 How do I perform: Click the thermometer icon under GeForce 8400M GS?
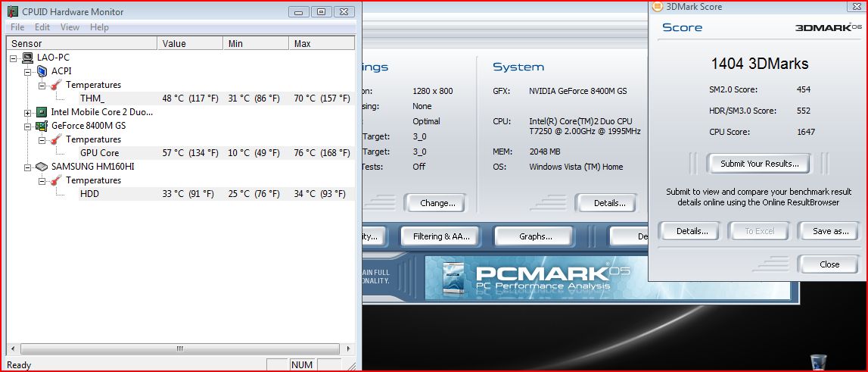click(57, 139)
